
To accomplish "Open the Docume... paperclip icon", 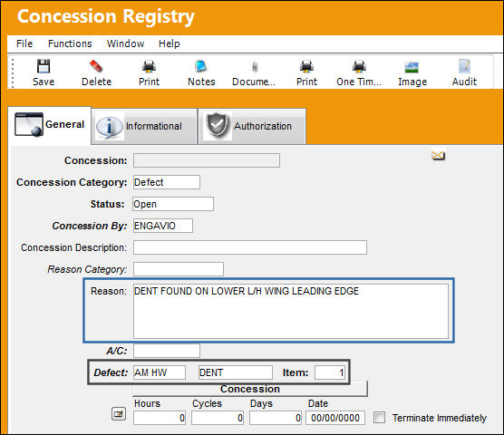I will pos(254,67).
